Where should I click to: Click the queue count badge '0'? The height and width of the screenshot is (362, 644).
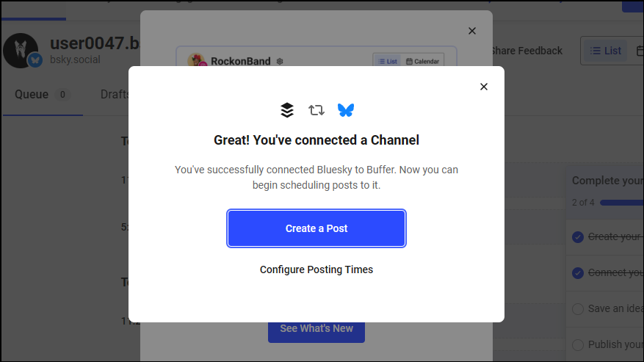62,95
